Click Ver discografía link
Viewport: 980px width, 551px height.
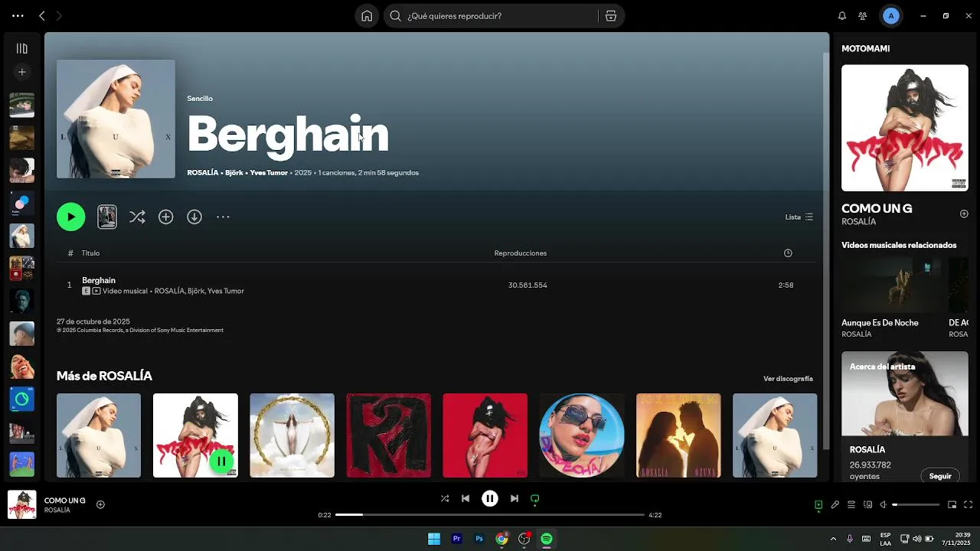(x=788, y=379)
